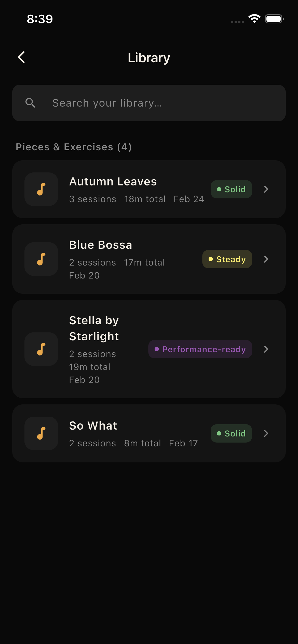Tap the Blue Bossa music note icon
The image size is (298, 644).
(41, 259)
